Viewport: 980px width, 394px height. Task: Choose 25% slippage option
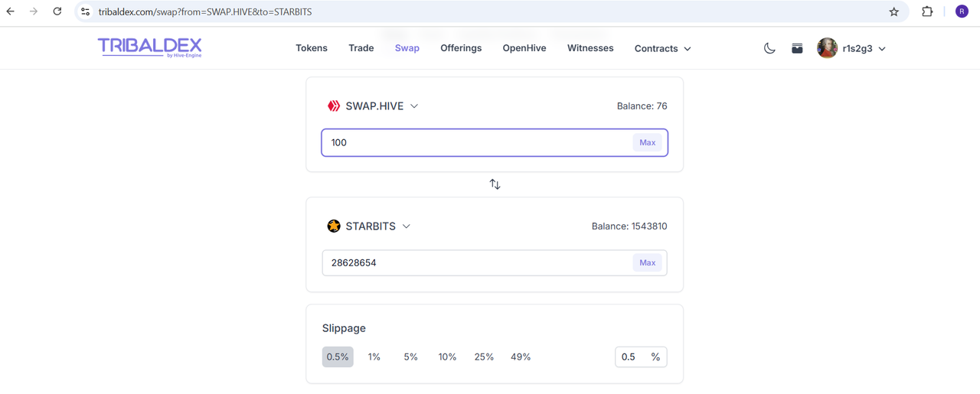point(484,357)
